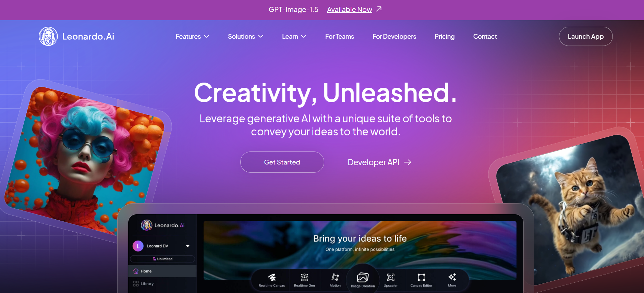This screenshot has height=293, width=644.
Task: Select the Realtime Canvas tool icon
Action: tap(272, 277)
